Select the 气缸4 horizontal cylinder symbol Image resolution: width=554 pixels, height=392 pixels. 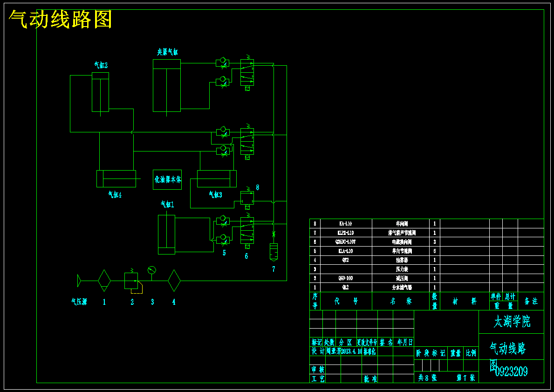(116, 179)
